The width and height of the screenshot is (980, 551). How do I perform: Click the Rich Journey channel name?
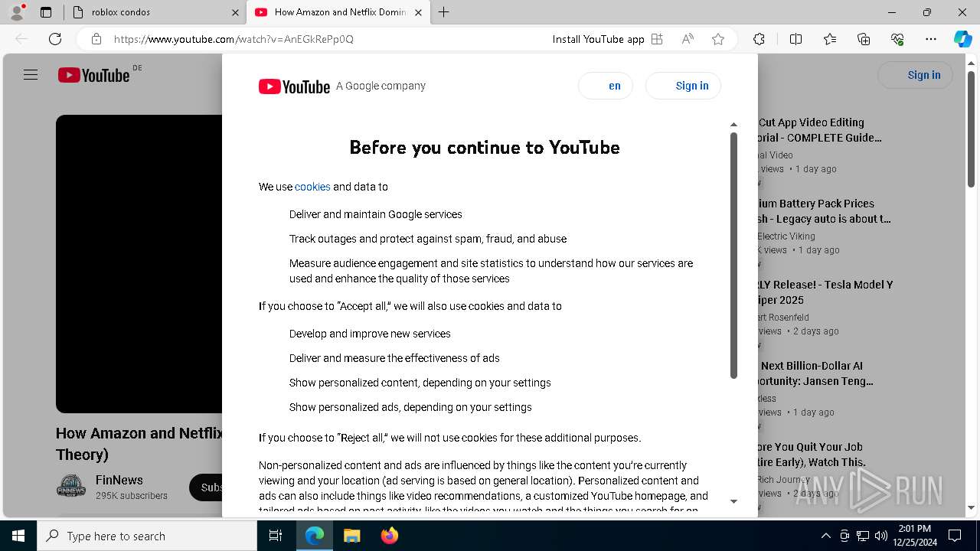(x=783, y=480)
